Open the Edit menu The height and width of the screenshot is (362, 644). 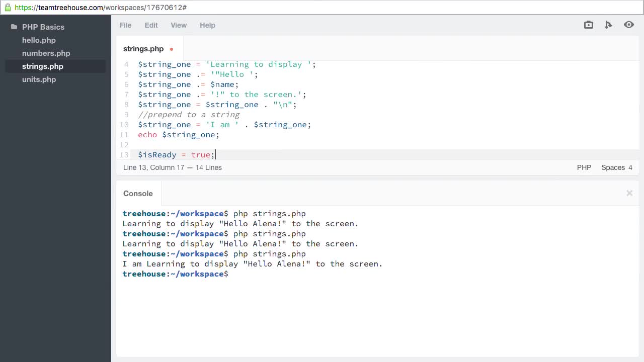pyautogui.click(x=151, y=25)
